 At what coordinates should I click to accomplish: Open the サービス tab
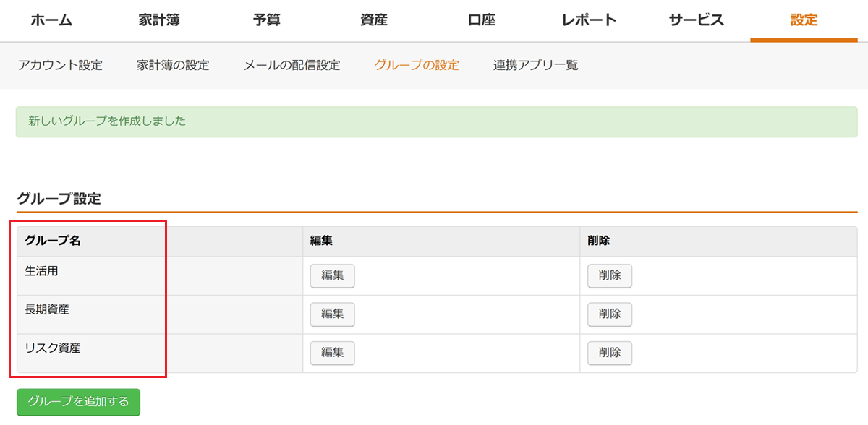696,20
